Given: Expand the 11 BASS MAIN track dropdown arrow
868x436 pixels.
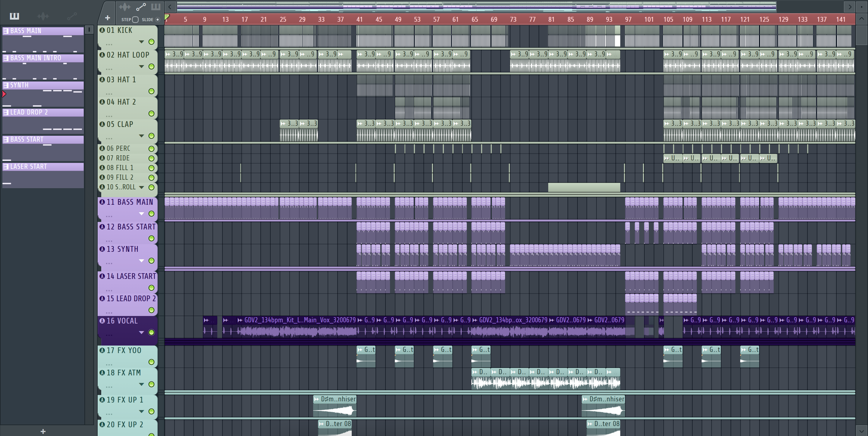Looking at the screenshot, I should (142, 213).
